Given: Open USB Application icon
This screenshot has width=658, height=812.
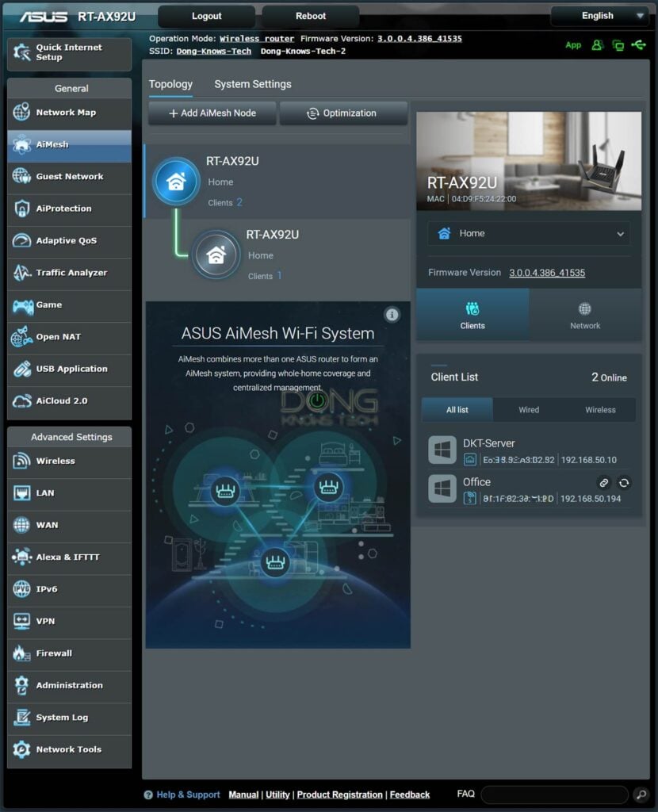Looking at the screenshot, I should tap(21, 369).
